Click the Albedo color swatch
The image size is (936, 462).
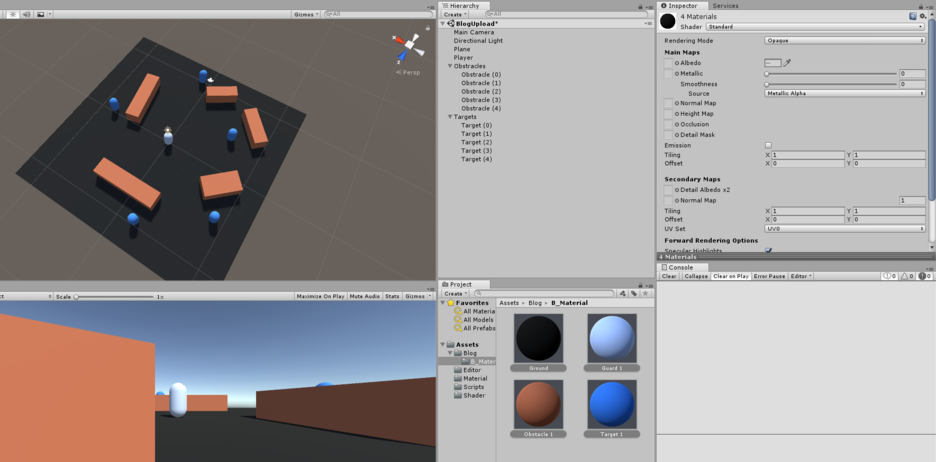pyautogui.click(x=772, y=63)
